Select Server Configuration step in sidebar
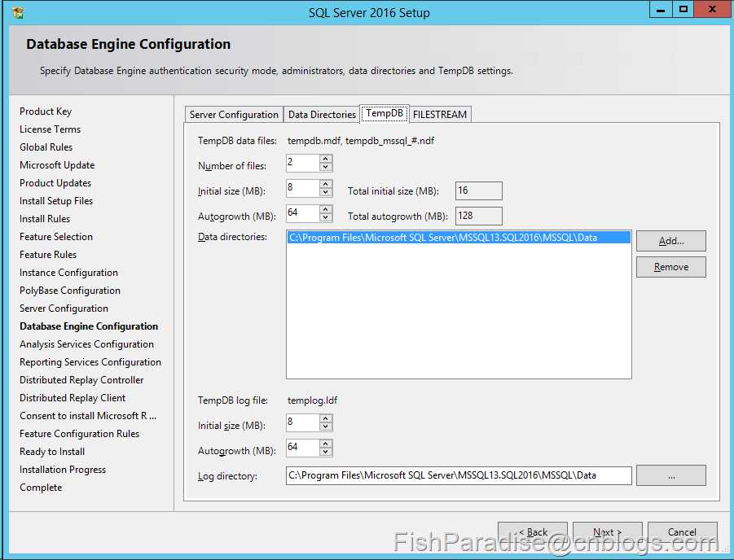Viewport: 734px width, 560px height. [64, 308]
